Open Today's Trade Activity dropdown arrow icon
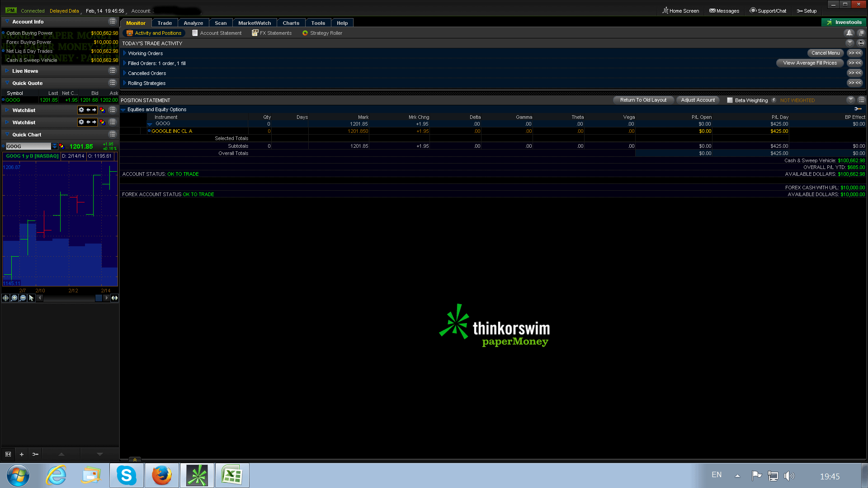Image resolution: width=868 pixels, height=488 pixels. (x=850, y=43)
